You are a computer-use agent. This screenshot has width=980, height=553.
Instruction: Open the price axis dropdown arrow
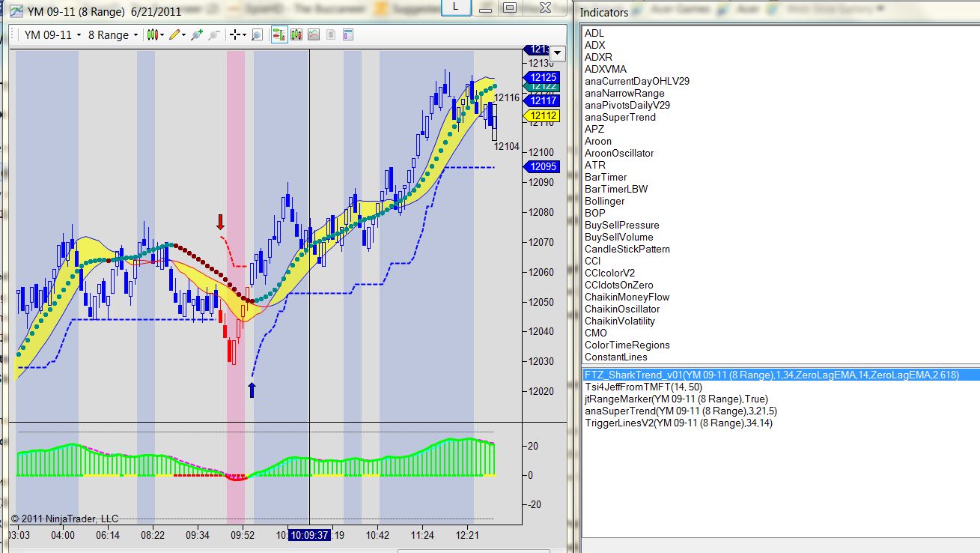(x=557, y=53)
